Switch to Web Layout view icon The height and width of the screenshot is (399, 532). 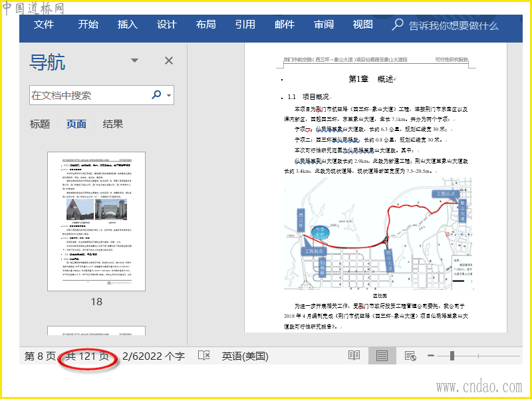(410, 356)
